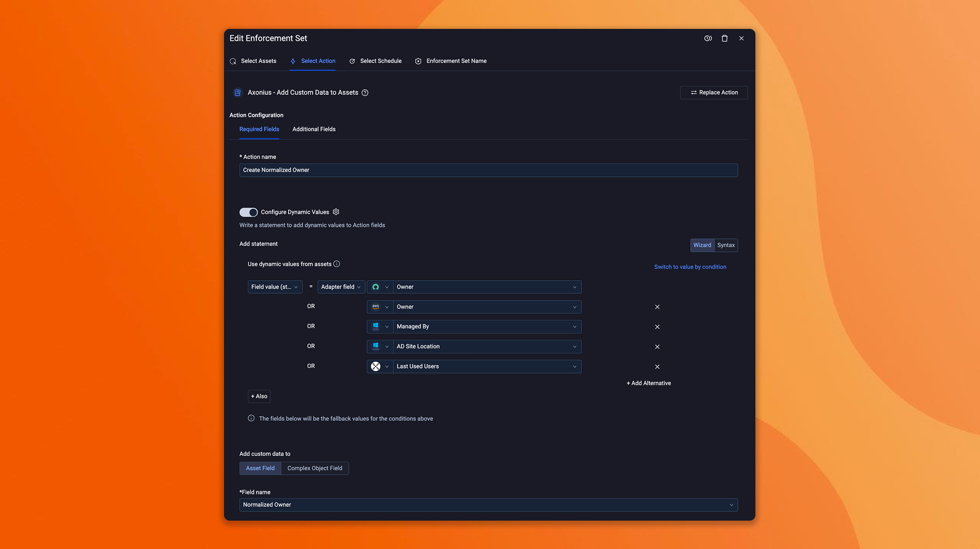Click the Action Configuration heading
The width and height of the screenshot is (980, 549).
click(256, 115)
